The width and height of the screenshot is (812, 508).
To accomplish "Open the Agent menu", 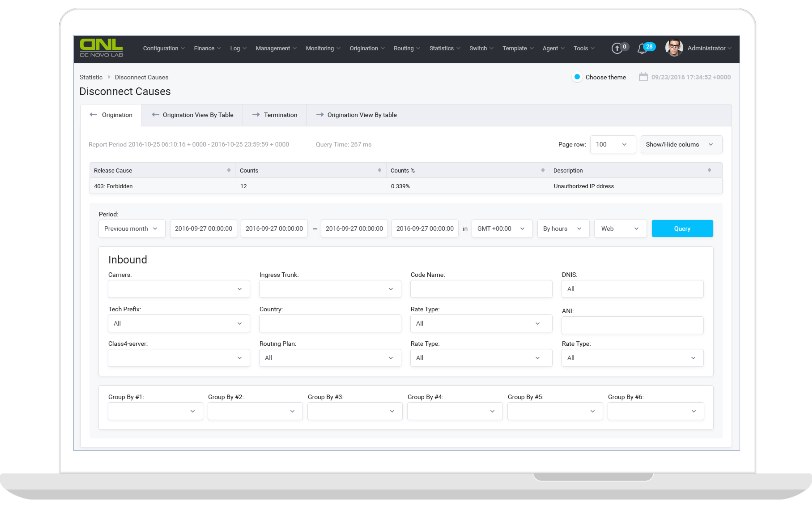I will click(553, 48).
